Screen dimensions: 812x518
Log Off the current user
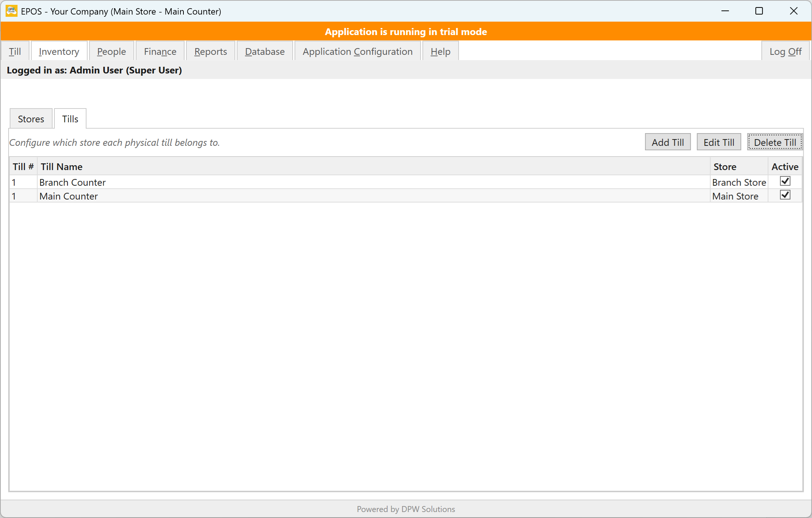[x=786, y=51]
